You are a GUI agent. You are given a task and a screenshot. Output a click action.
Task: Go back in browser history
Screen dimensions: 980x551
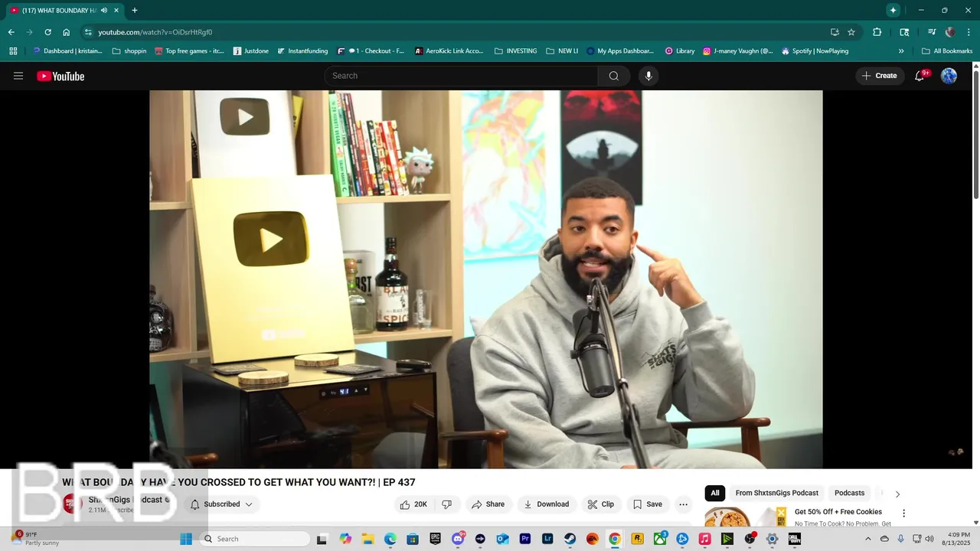(11, 32)
